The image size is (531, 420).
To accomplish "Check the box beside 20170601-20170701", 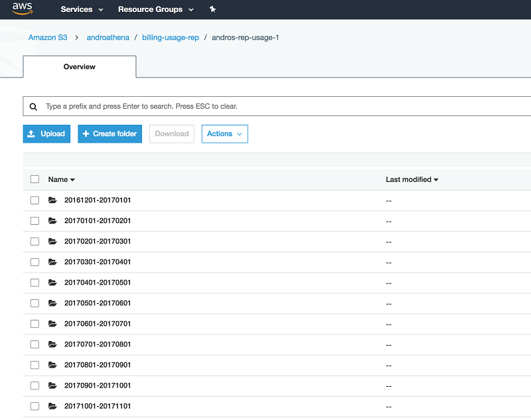I will [x=35, y=324].
